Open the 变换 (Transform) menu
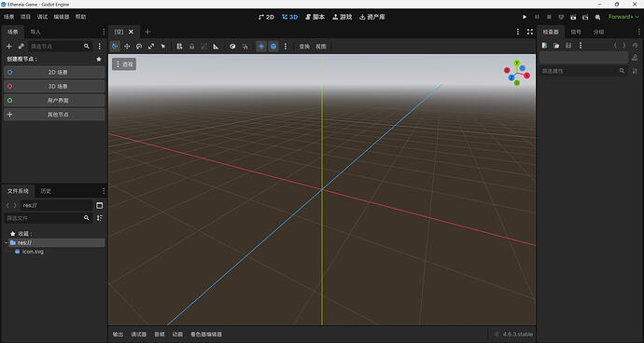 click(304, 47)
